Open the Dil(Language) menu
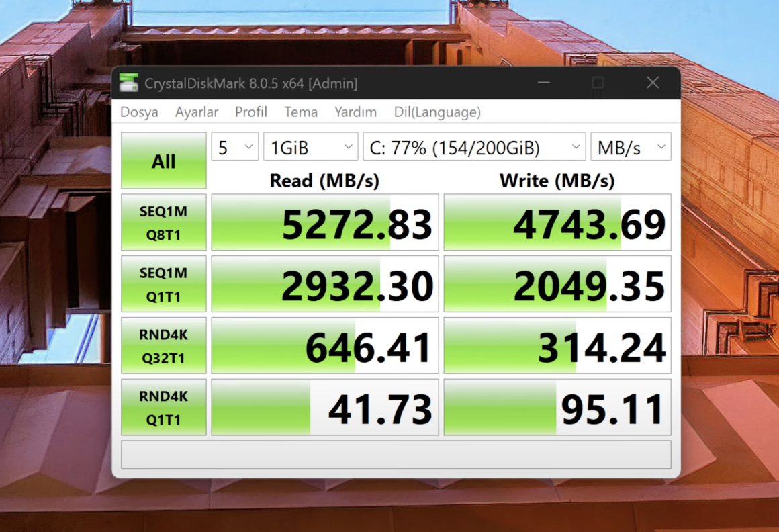 [437, 112]
